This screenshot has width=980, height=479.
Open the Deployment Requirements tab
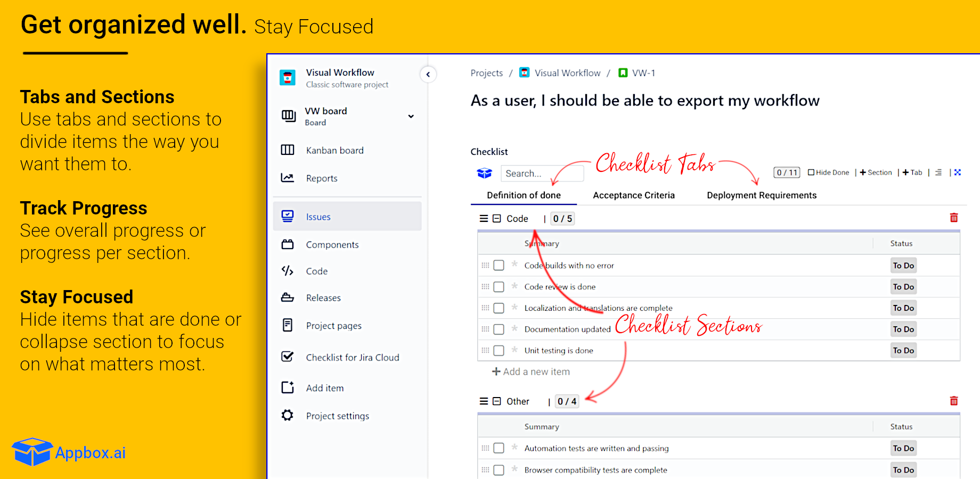coord(762,195)
